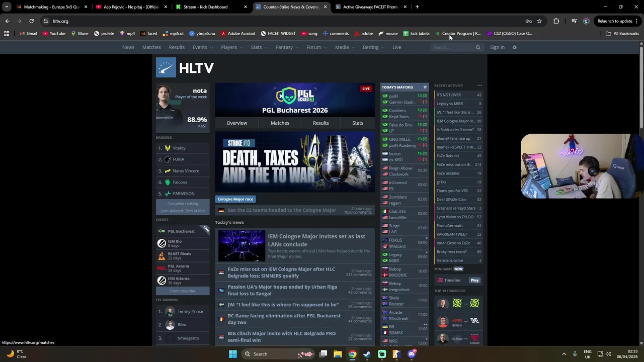
Task: Open Steam from the taskbar
Action: pos(367,354)
